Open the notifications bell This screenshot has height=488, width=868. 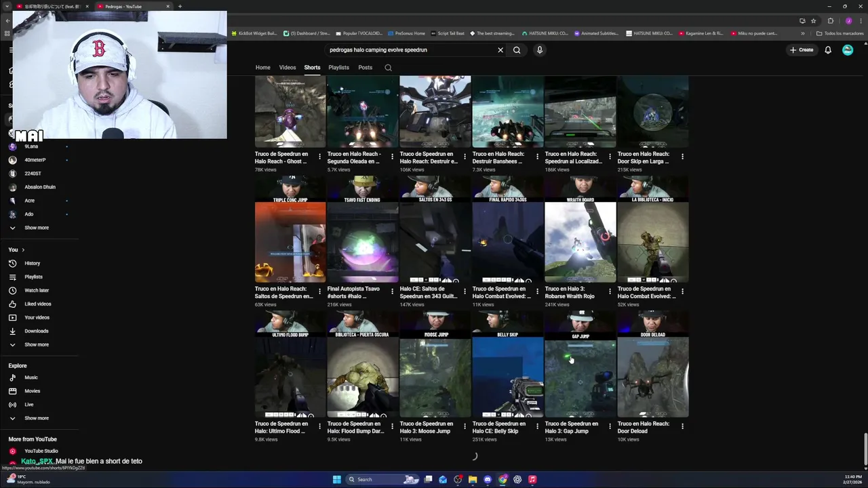tap(828, 49)
